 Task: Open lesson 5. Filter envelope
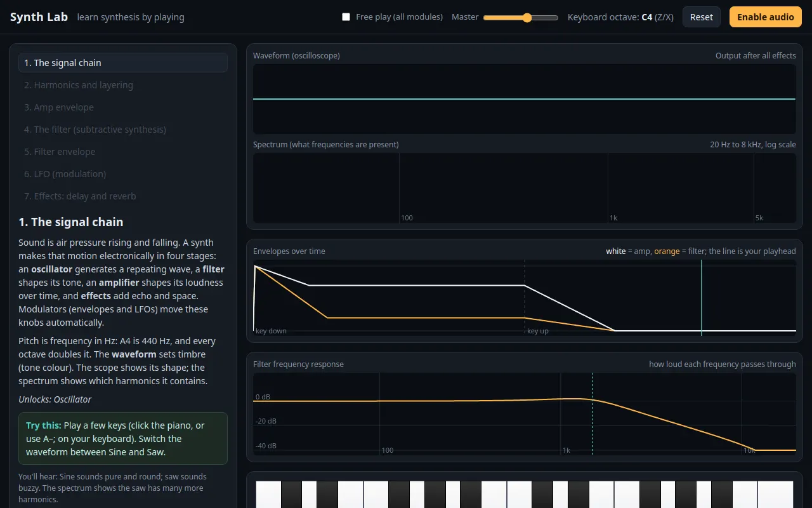(x=123, y=152)
